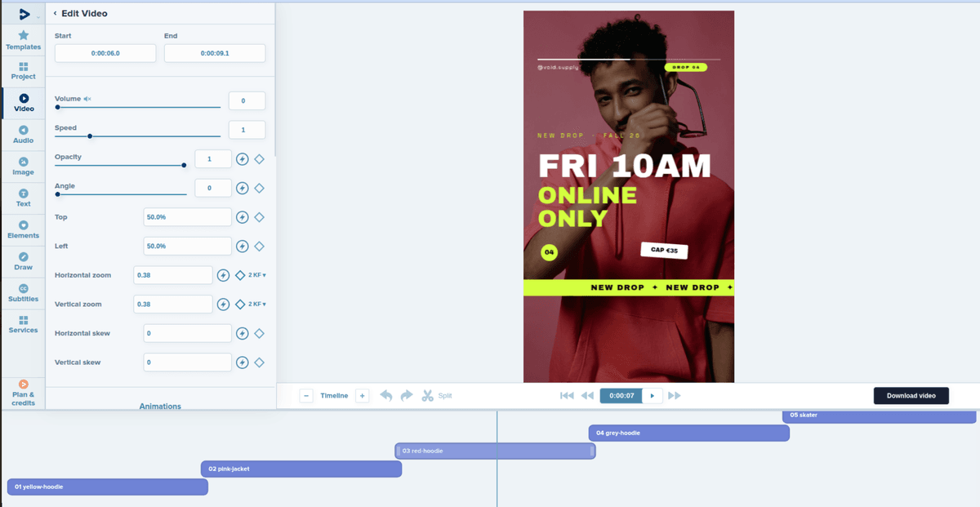The height and width of the screenshot is (507, 980).
Task: Add keyframe for Opacity
Action: coord(259,159)
